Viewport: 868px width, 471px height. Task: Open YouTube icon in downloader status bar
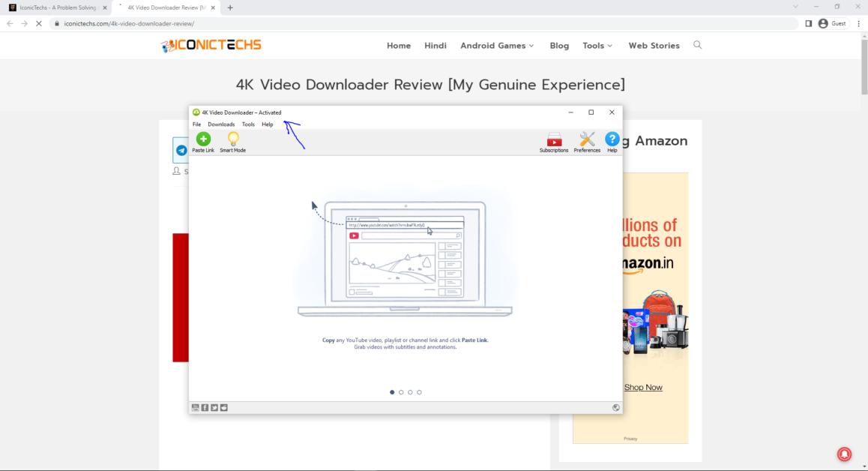[x=196, y=407]
